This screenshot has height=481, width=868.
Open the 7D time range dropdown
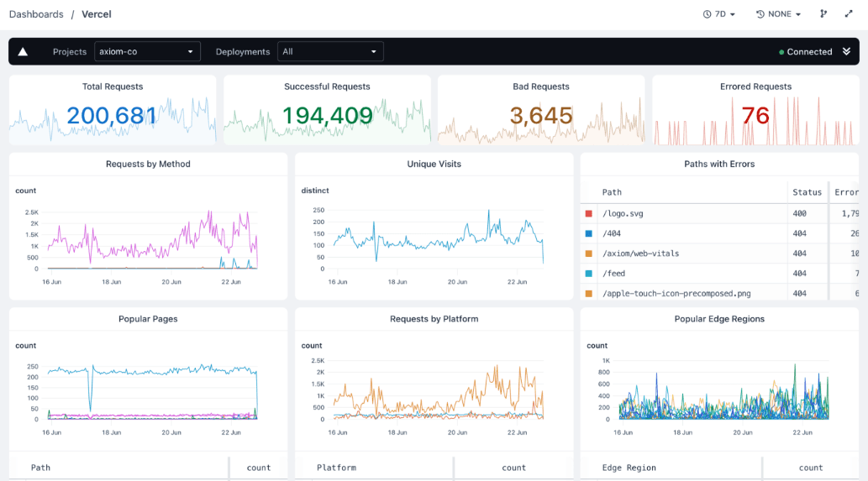(720, 14)
